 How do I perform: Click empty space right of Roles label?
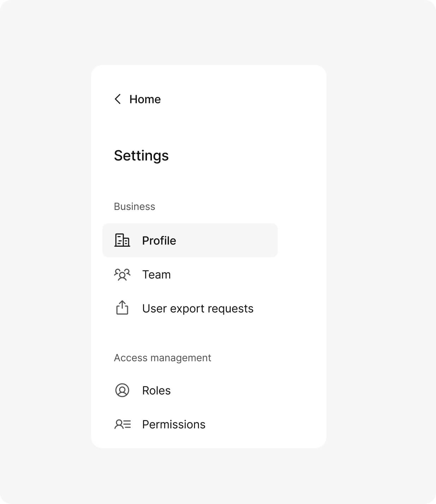click(x=230, y=391)
